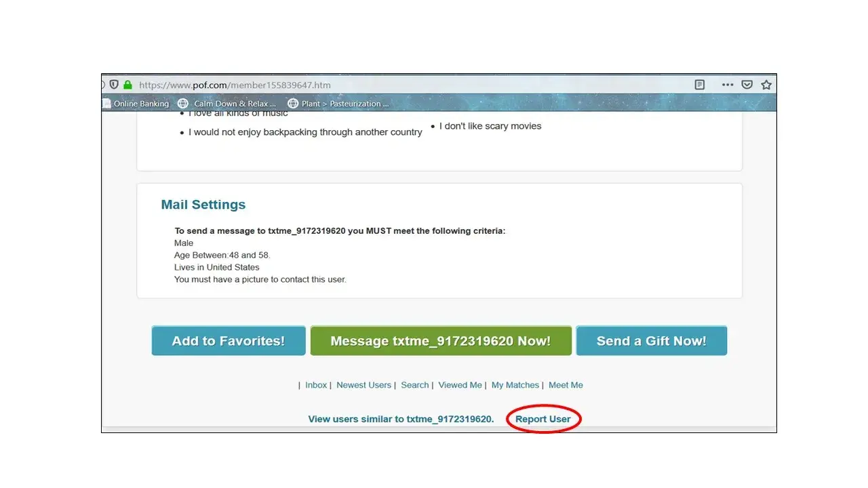Click the 'Male' criteria text
This screenshot has height=488, width=868.
point(184,243)
